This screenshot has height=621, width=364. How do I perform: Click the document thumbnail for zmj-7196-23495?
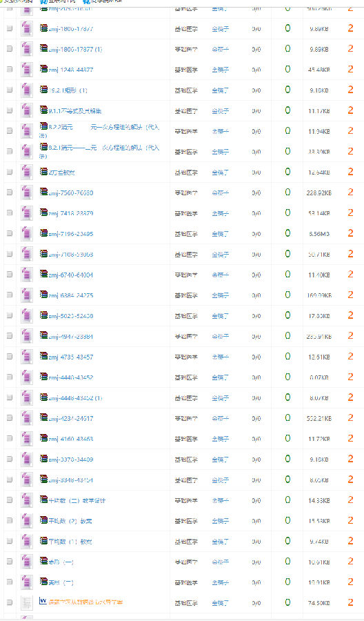[x=26, y=234]
